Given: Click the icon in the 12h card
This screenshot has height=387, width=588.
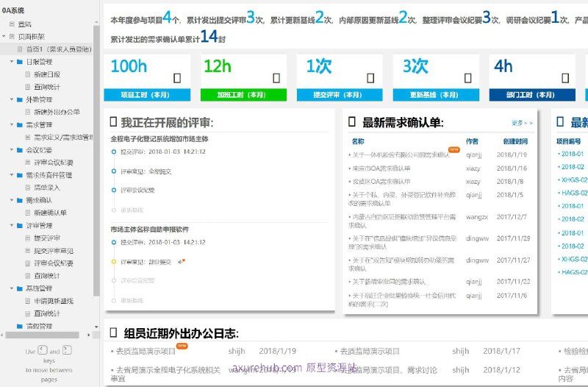Looking at the screenshot, I should (x=276, y=78).
